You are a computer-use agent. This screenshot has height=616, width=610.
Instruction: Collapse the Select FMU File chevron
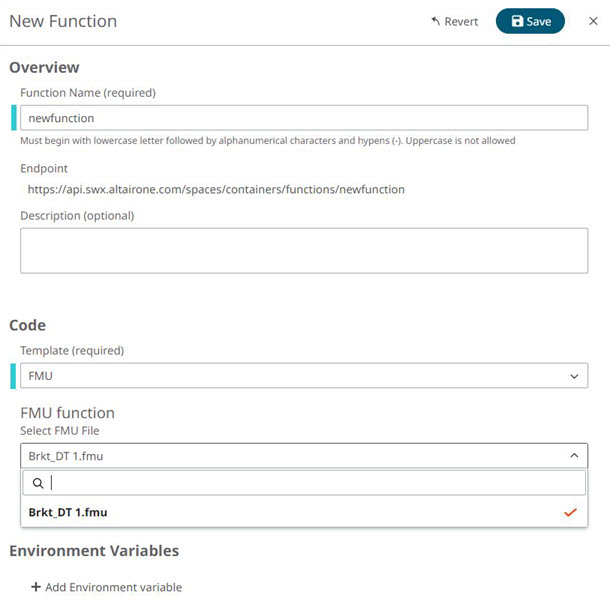coord(574,456)
